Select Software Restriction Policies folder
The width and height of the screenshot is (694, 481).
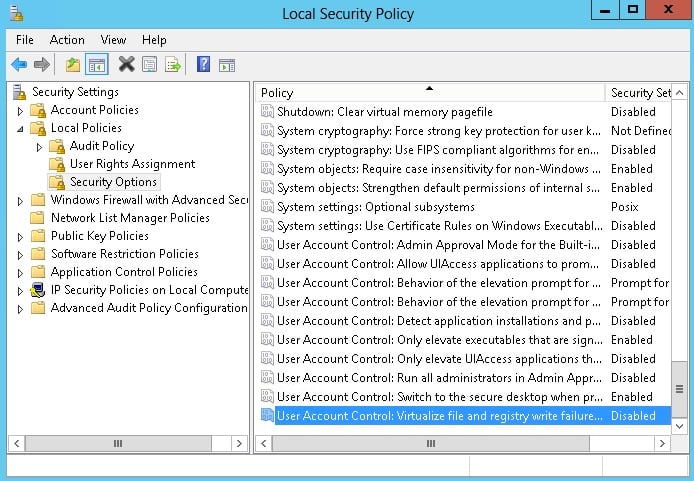tap(124, 254)
